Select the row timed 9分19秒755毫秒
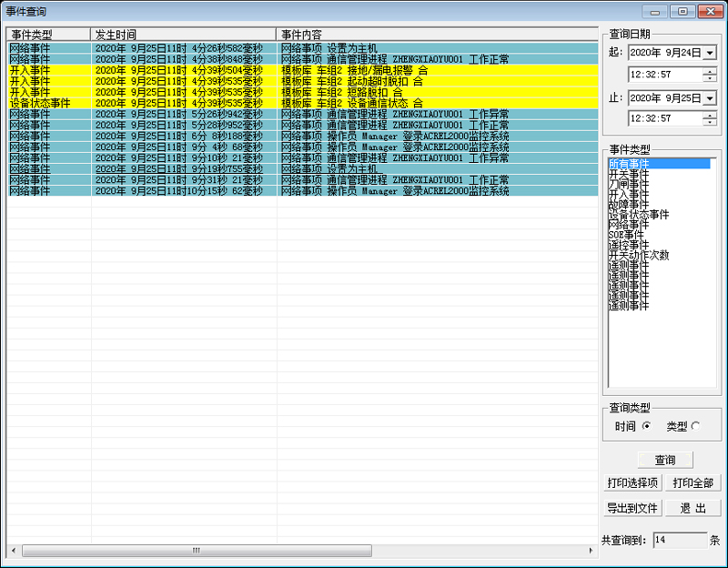This screenshot has height=568, width=728. [x=303, y=169]
